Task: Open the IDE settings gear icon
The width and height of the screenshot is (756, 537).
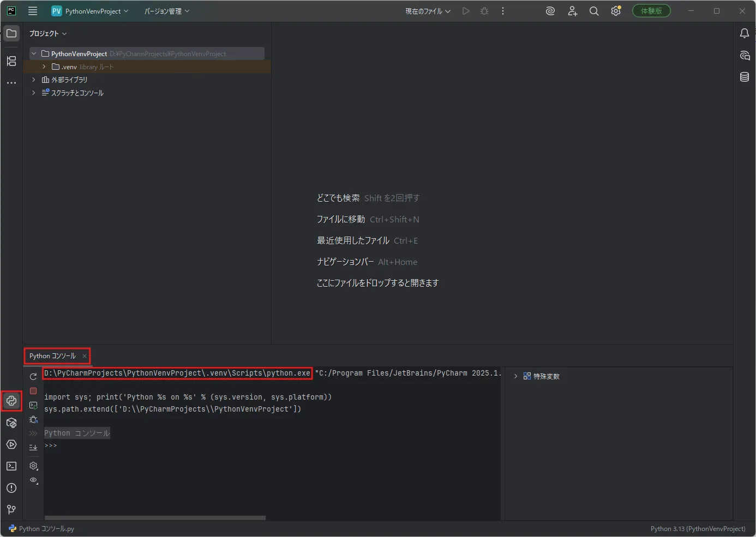Action: [x=616, y=11]
